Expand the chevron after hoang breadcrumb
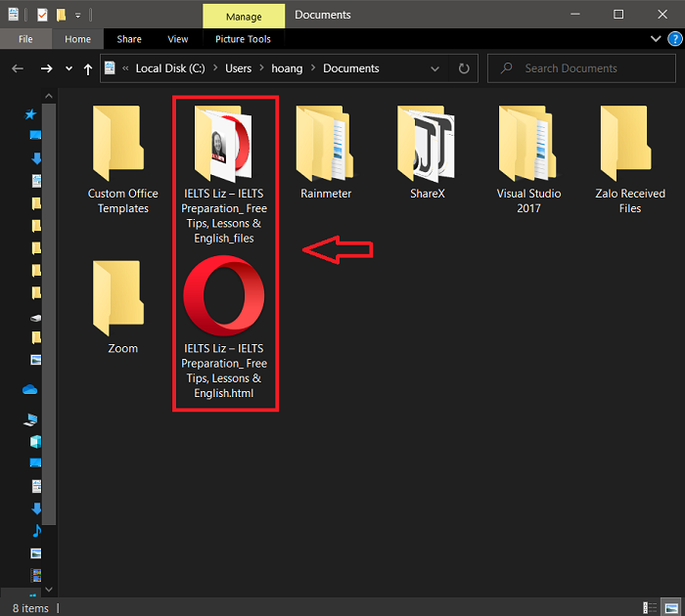Viewport: 685px width, 616px height. tap(313, 68)
